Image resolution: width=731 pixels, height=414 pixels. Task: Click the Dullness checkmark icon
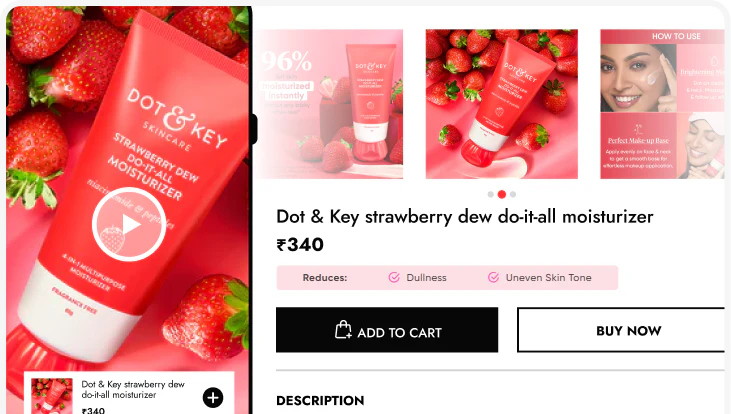[394, 277]
